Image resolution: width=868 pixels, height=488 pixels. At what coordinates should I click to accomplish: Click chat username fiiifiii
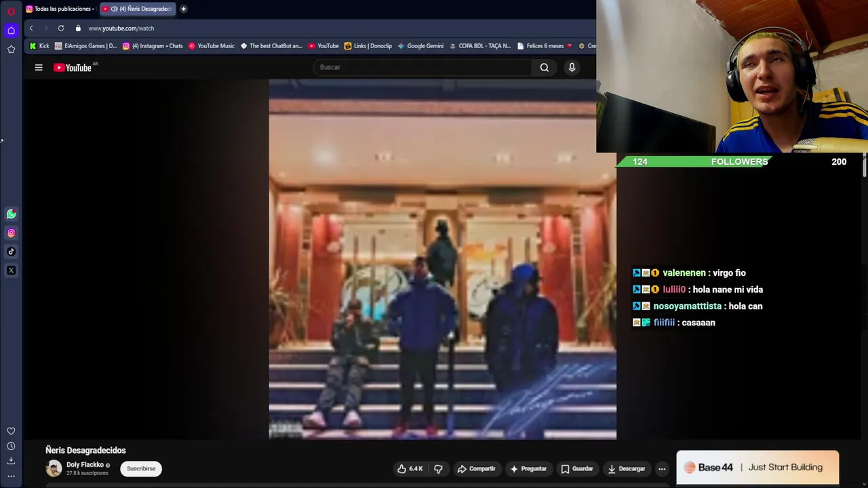664,323
